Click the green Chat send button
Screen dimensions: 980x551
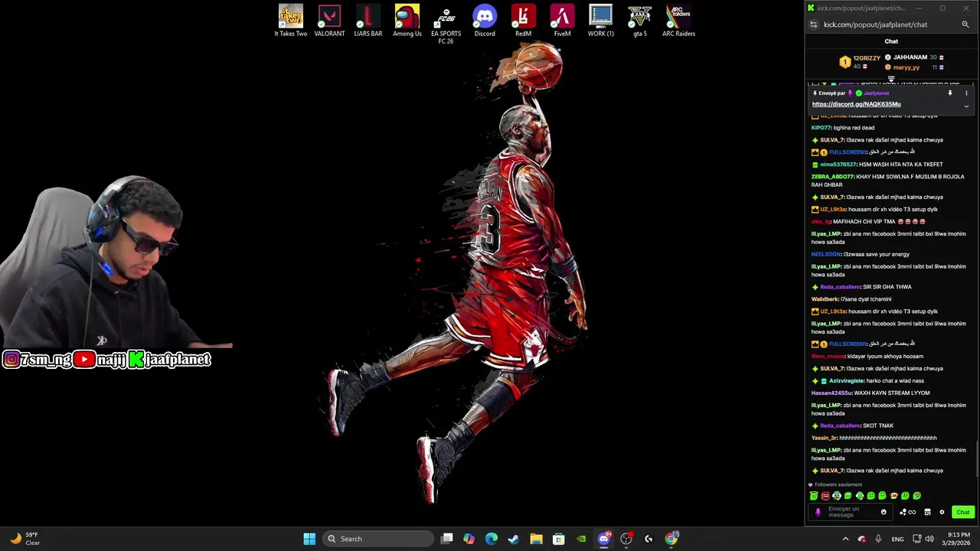pos(963,512)
